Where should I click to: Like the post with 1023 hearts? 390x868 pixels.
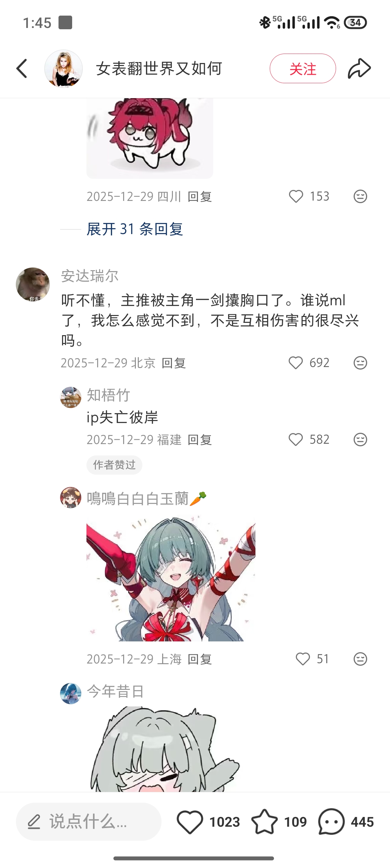[x=189, y=822]
